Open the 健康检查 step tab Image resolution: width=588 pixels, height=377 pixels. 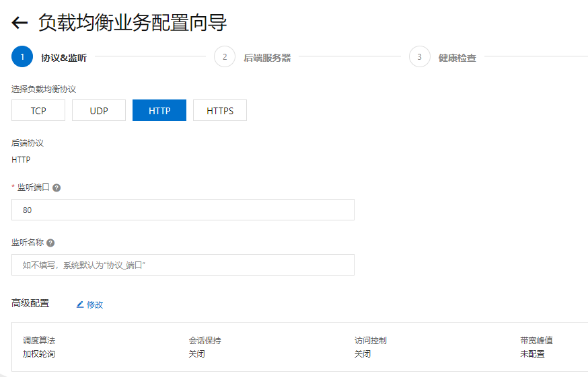[457, 58]
